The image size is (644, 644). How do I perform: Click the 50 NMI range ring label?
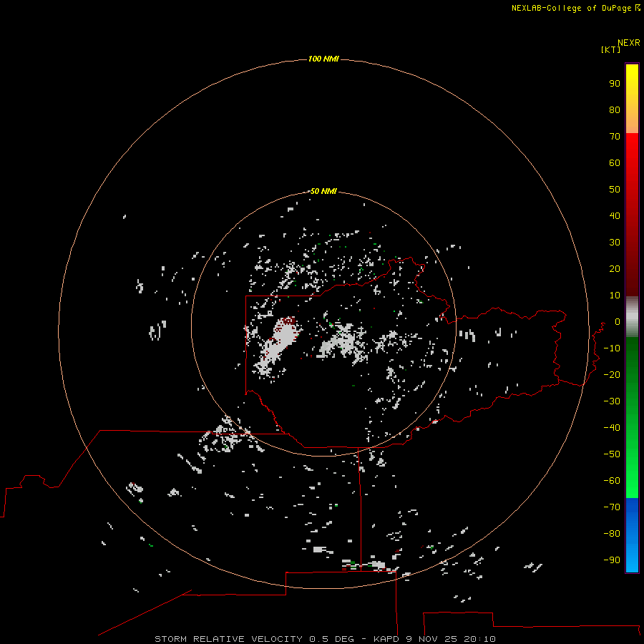pyautogui.click(x=323, y=191)
